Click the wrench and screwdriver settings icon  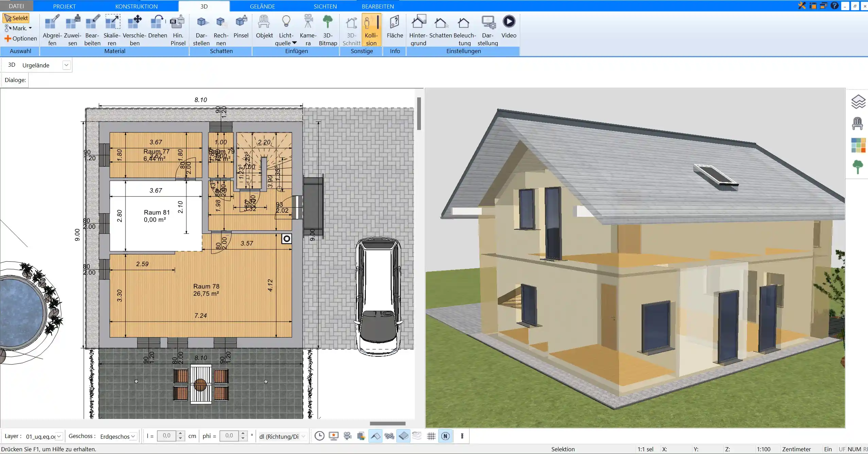tap(802, 6)
